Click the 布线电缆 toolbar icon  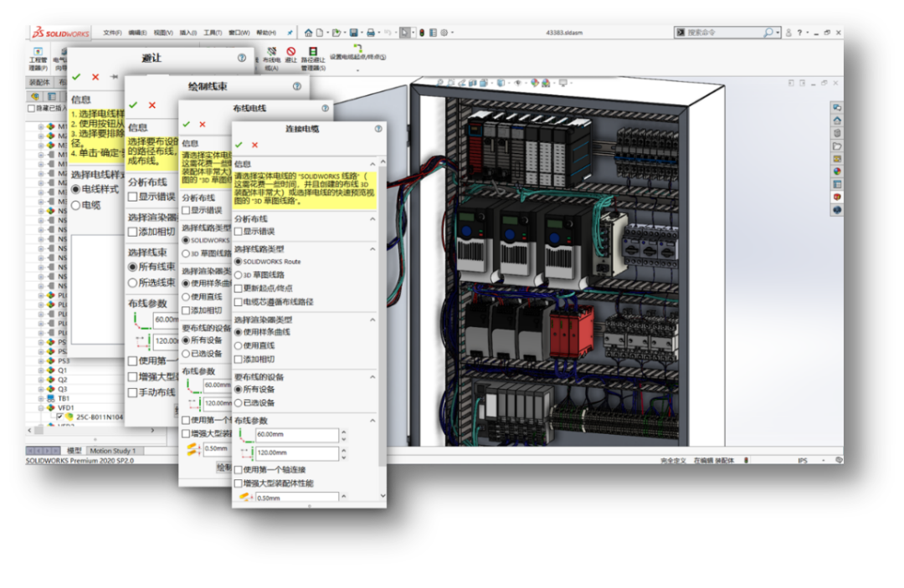coord(271,59)
